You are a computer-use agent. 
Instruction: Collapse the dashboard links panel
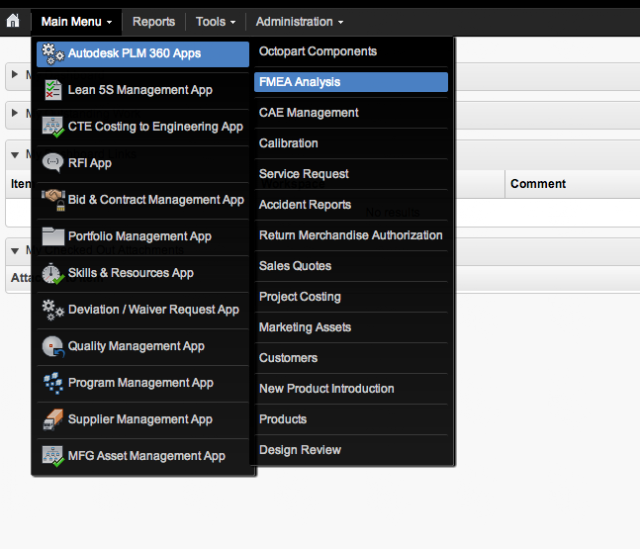coord(15,155)
